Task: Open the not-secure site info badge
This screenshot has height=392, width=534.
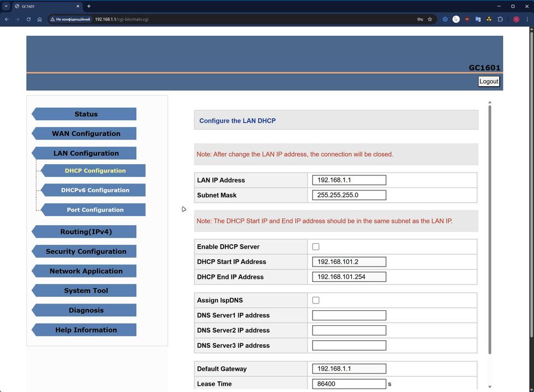Action: (70, 20)
